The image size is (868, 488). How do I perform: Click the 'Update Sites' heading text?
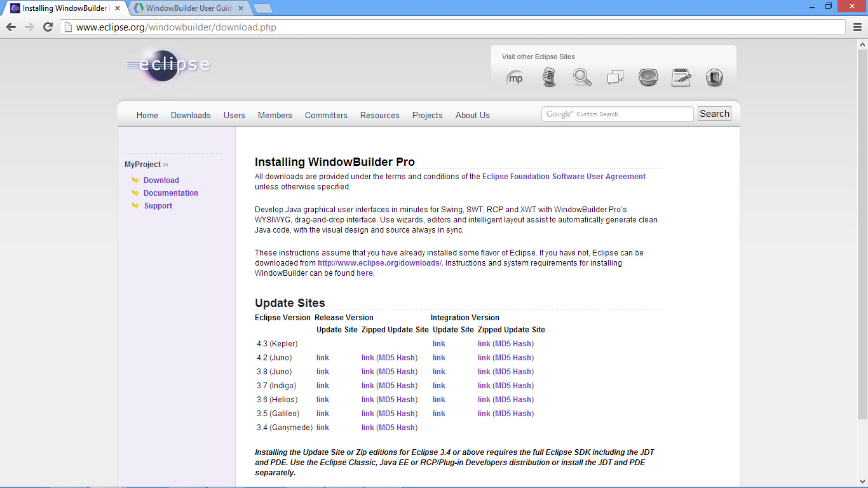(x=290, y=303)
